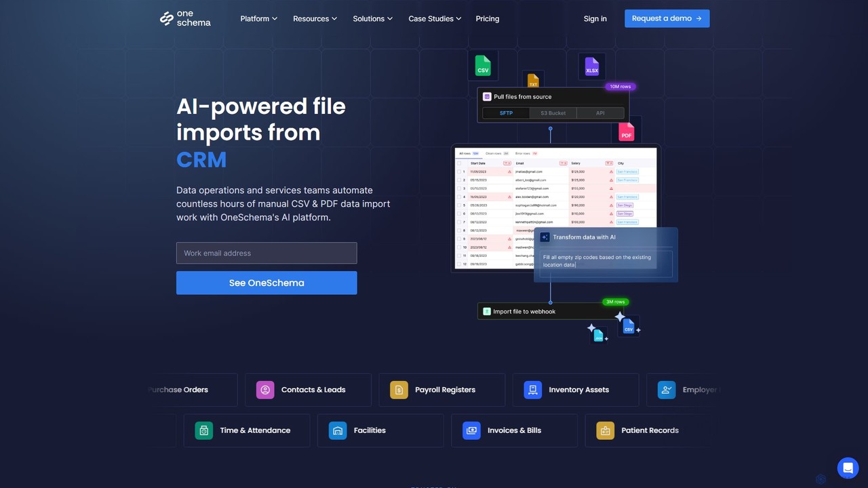Click the Facilities blue icon
The height and width of the screenshot is (488, 868).
[x=338, y=430]
